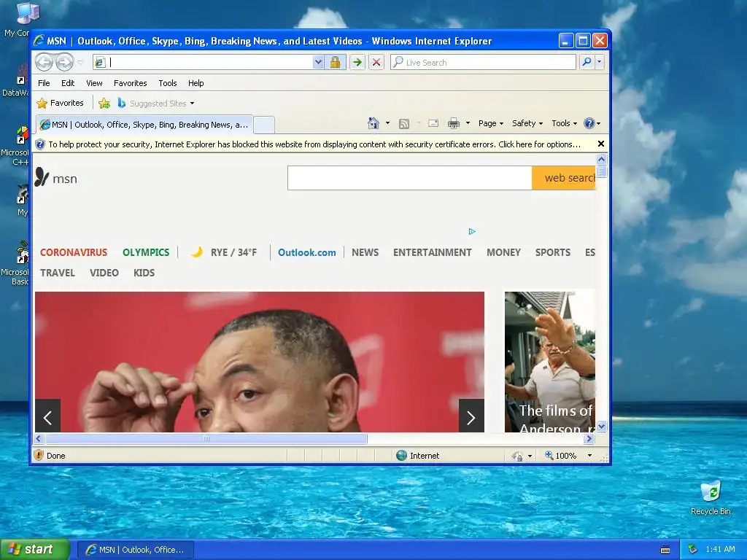Open the TRAVEL section link

click(x=58, y=273)
